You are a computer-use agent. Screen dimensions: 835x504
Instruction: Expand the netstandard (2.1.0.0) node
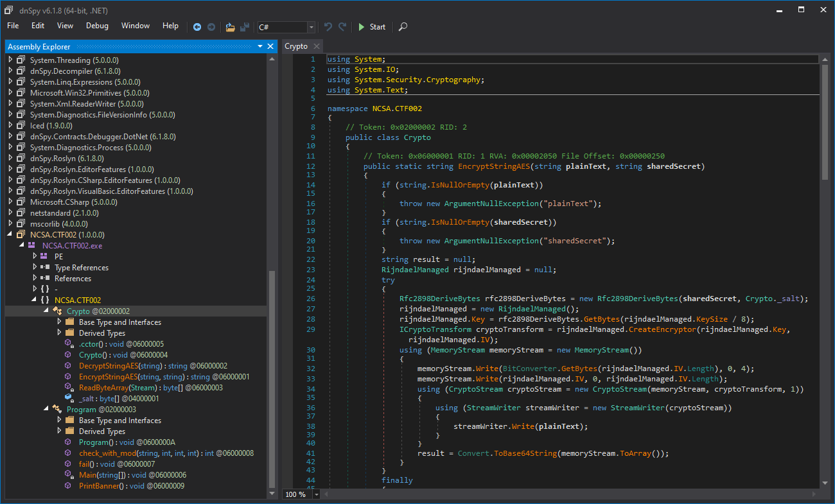(x=10, y=213)
